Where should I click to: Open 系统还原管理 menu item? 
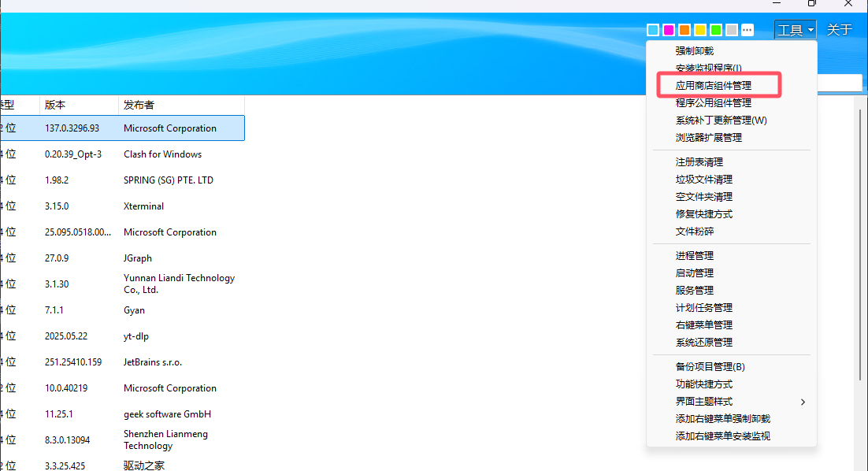731,343
